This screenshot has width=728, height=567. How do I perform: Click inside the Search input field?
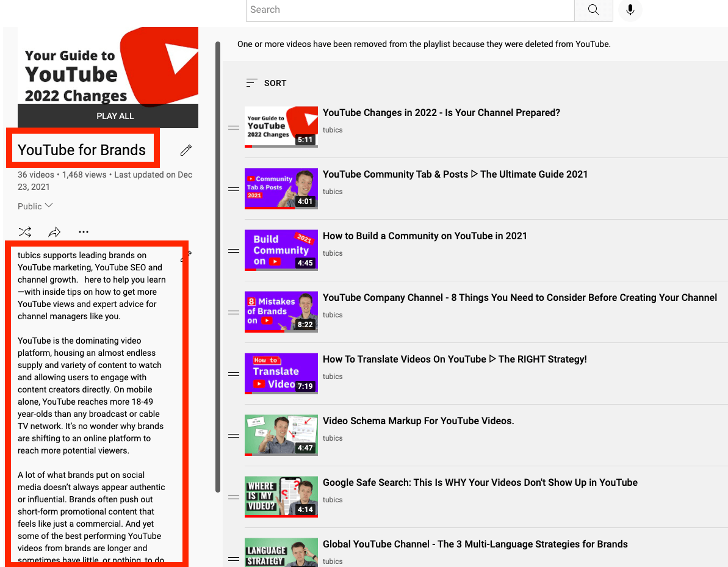[409, 10]
